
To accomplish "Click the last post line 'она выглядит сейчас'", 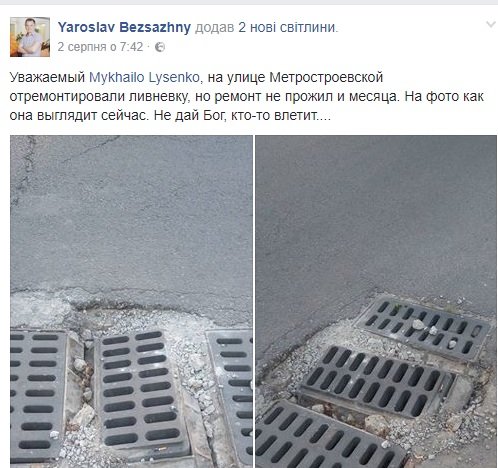I will [x=170, y=116].
